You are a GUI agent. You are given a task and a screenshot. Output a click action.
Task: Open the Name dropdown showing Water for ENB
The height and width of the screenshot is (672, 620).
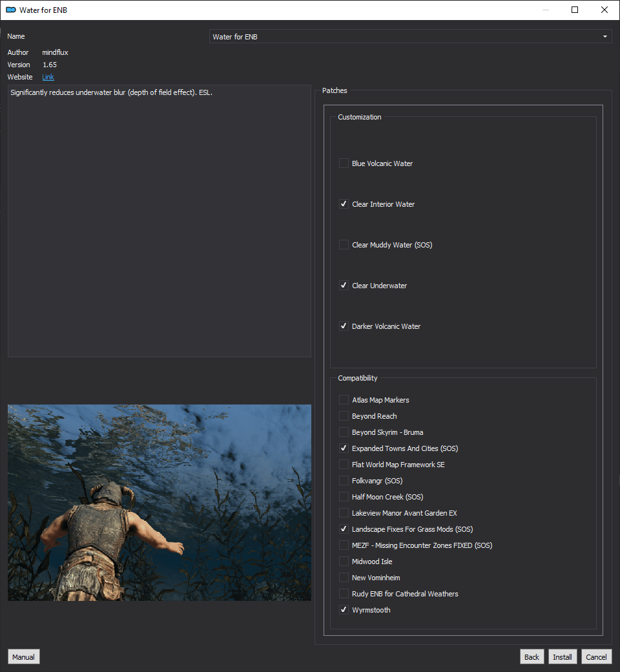coord(411,37)
